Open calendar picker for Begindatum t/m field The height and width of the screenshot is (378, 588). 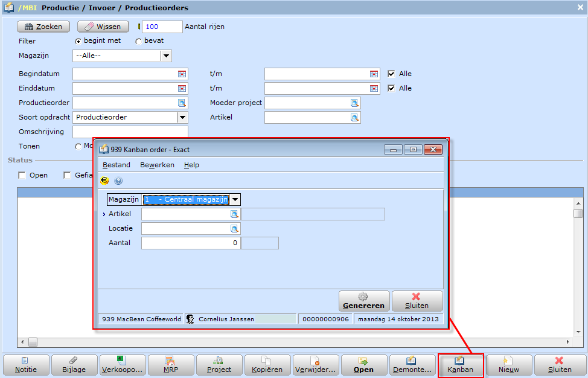click(374, 74)
